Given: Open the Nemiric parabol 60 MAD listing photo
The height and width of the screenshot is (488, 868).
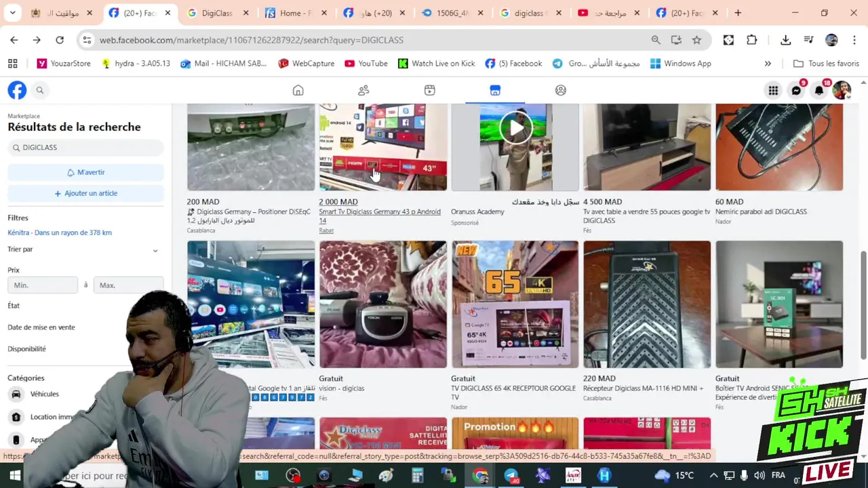Looking at the screenshot, I should pyautogui.click(x=779, y=147).
